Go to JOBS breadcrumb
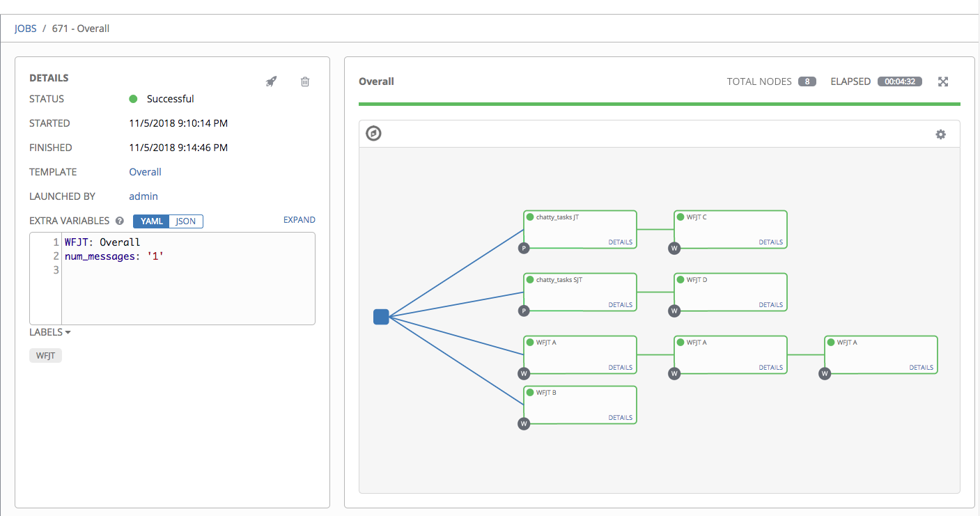Screen dimensions: 980x516 tap(26, 29)
